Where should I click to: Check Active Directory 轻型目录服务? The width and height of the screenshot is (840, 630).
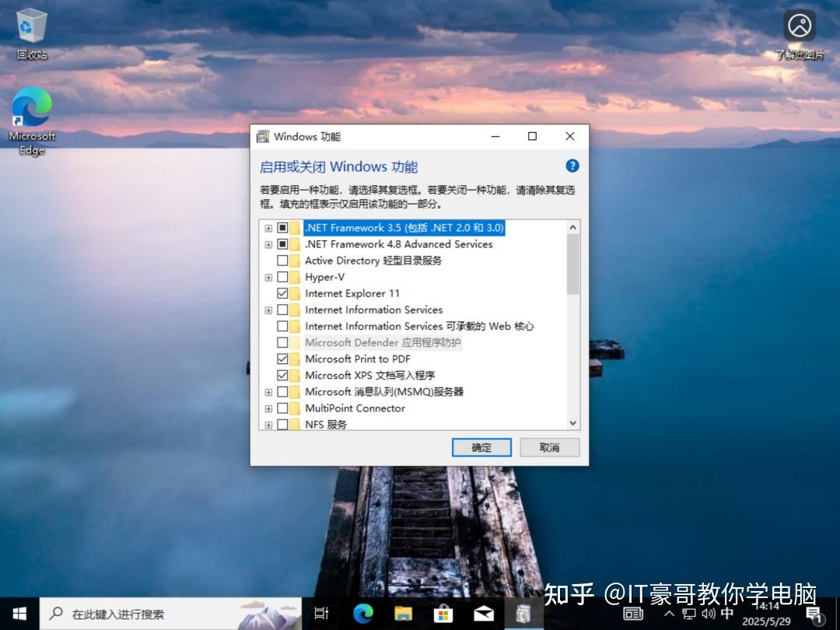click(283, 261)
